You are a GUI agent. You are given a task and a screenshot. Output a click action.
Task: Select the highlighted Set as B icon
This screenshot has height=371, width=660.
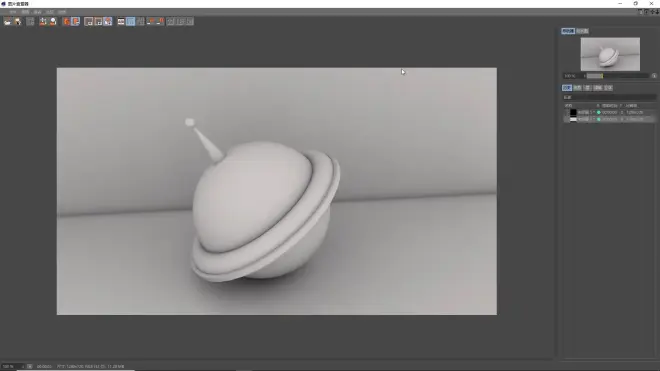click(x=75, y=21)
